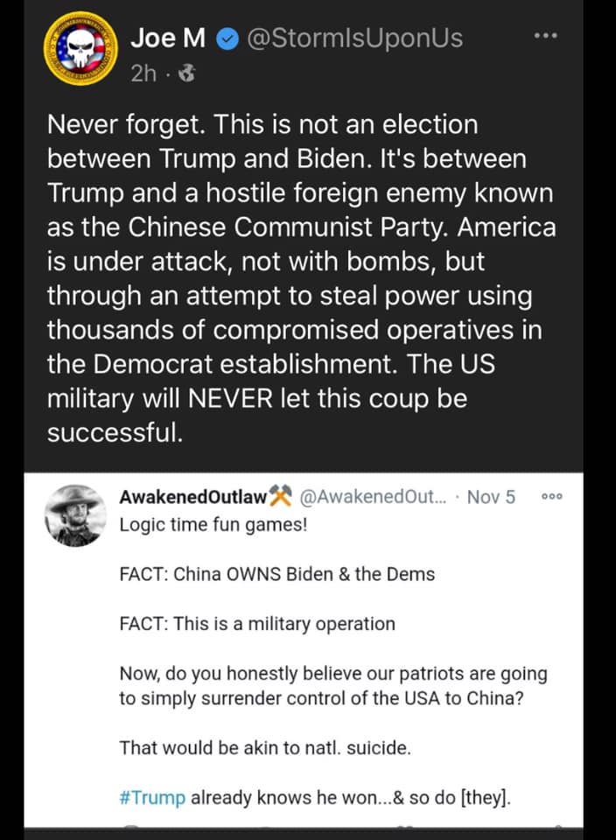Open the AwakenedOutlaw profile name
Viewport: 616px width, 840px height.
coord(192,498)
